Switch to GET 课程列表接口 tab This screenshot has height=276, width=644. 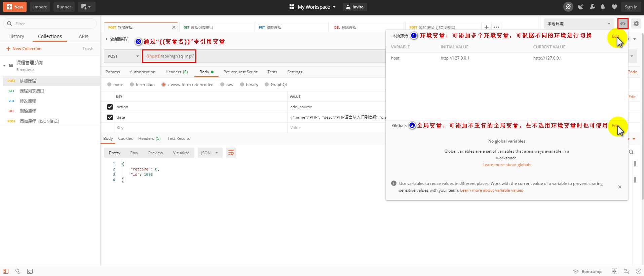pyautogui.click(x=216, y=27)
